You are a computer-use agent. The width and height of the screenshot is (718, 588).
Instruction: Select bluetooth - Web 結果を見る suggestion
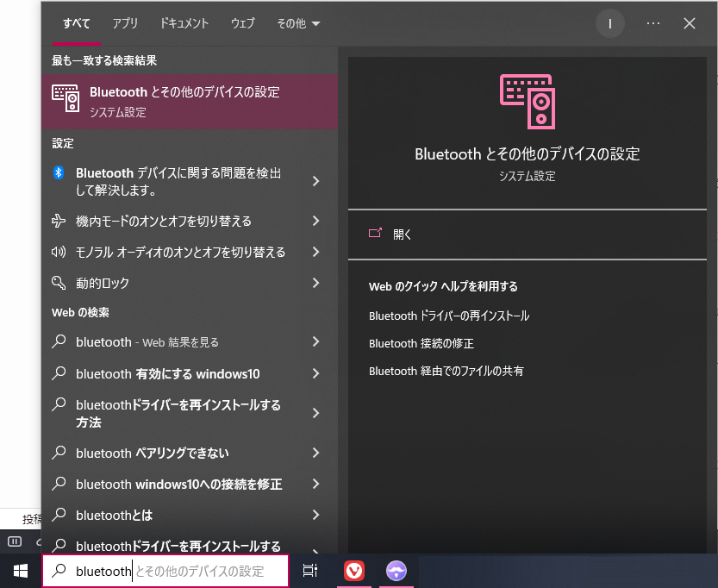147,342
